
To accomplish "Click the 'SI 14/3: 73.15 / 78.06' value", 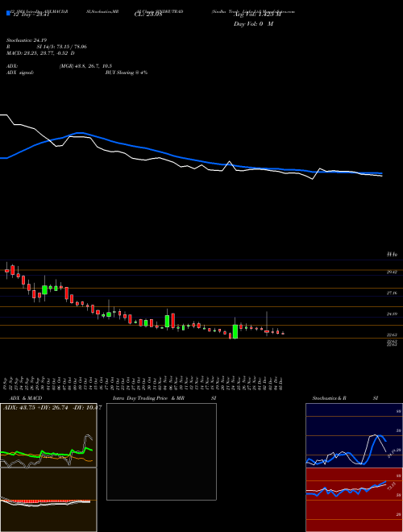I will (62, 47).
